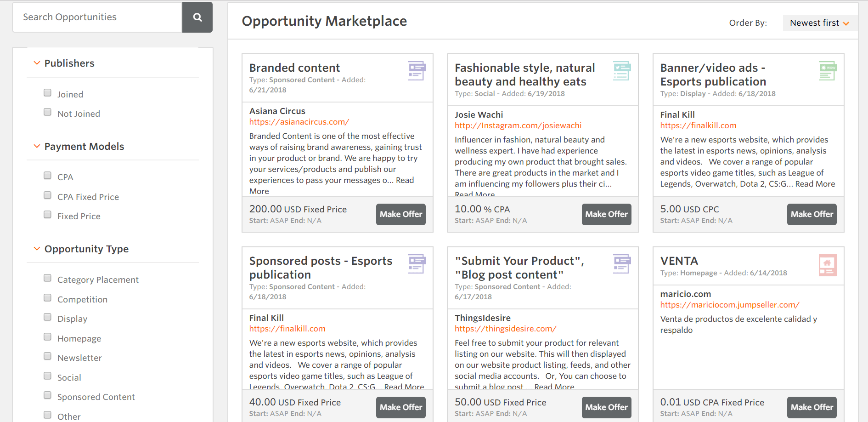Open the Order By Newest first dropdown

(x=819, y=23)
